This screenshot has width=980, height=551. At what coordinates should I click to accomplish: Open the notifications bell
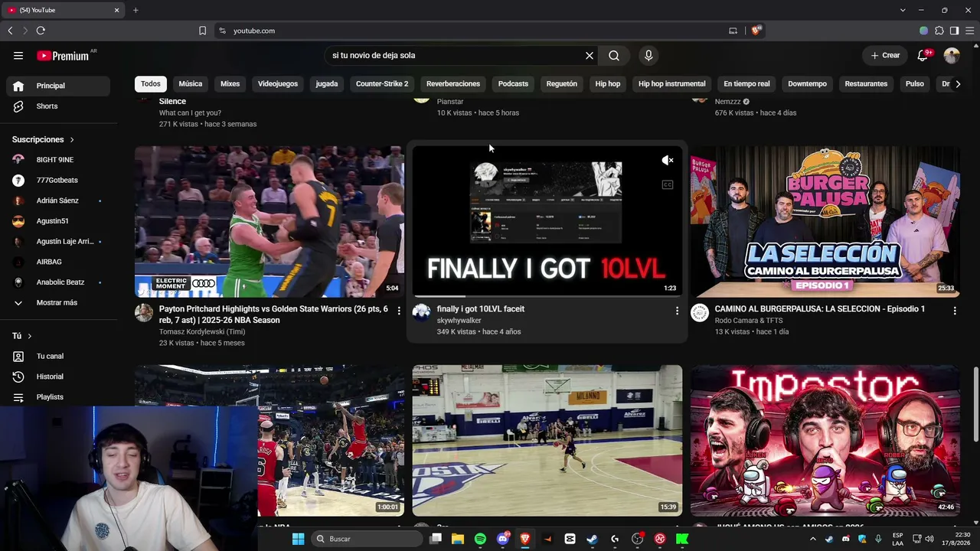point(923,55)
